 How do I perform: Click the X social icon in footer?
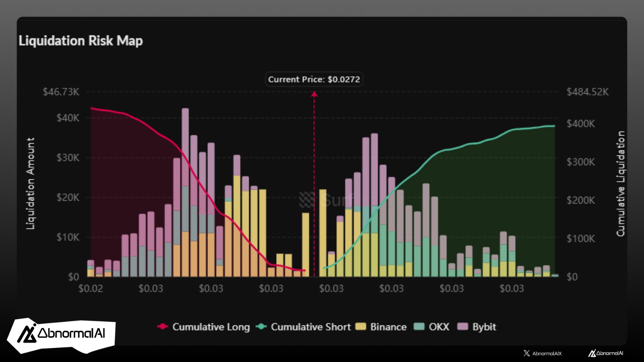[x=526, y=353]
